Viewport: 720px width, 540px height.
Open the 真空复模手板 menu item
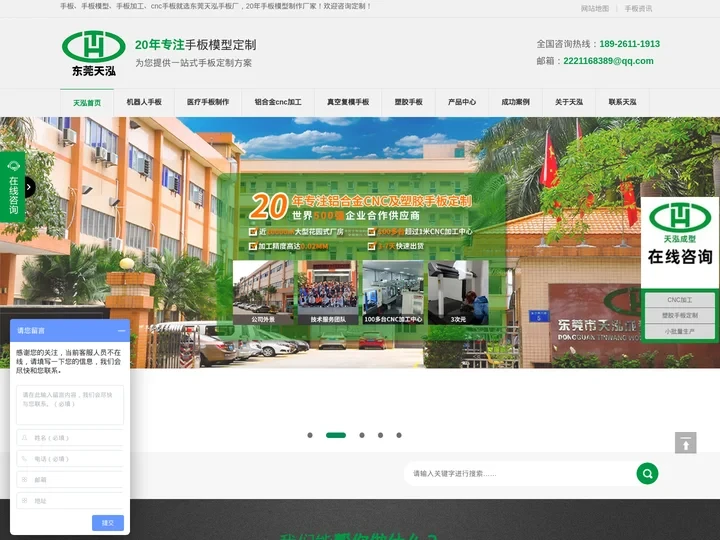click(348, 102)
